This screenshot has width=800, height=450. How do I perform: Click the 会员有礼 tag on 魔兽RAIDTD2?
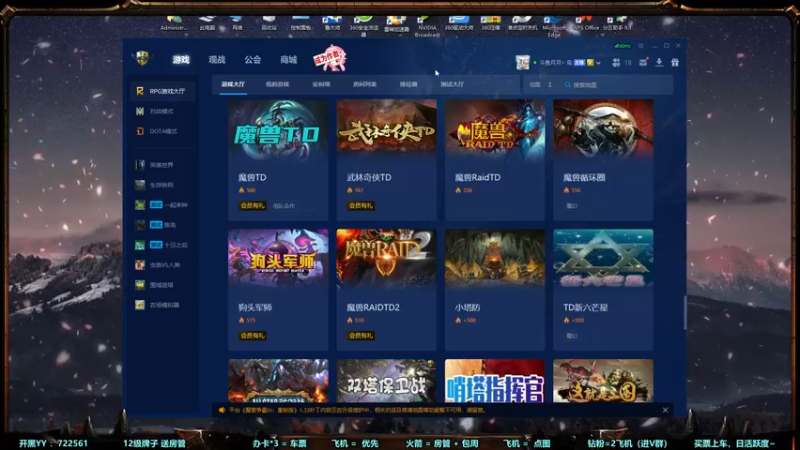click(x=361, y=336)
